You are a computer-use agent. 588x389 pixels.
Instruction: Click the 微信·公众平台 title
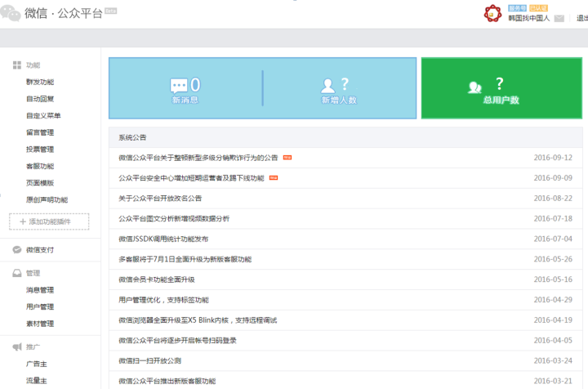click(x=64, y=14)
